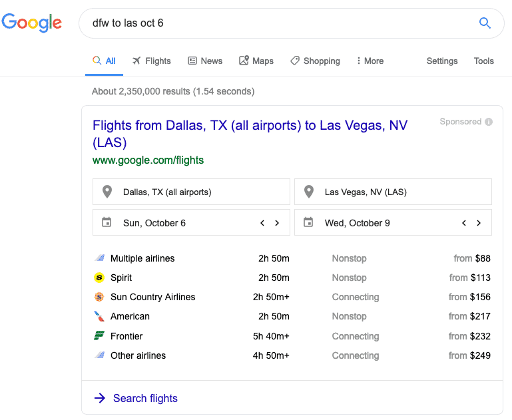Advance departure date to next day

tap(277, 223)
